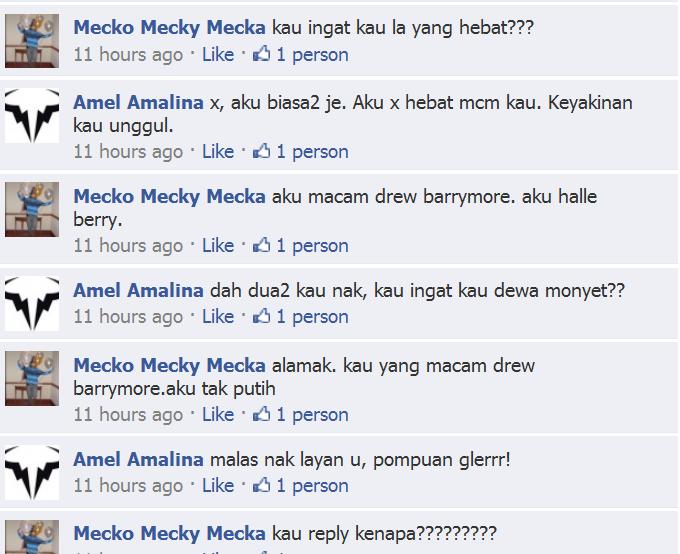The width and height of the screenshot is (680, 554).
Task: Like the 'dah dua2 kau nak' comment
Action: 218,317
